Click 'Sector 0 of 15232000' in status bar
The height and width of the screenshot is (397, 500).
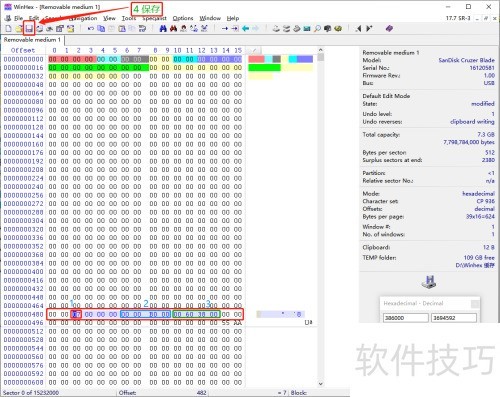[31, 393]
